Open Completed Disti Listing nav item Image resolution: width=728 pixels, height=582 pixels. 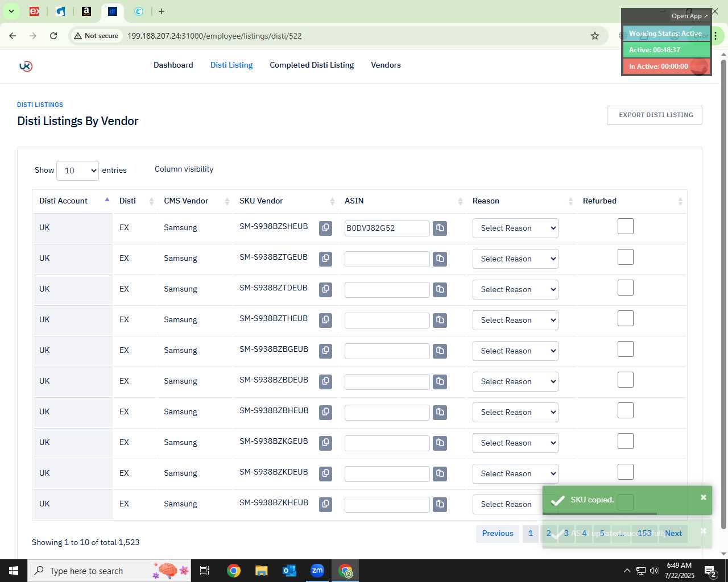point(312,65)
